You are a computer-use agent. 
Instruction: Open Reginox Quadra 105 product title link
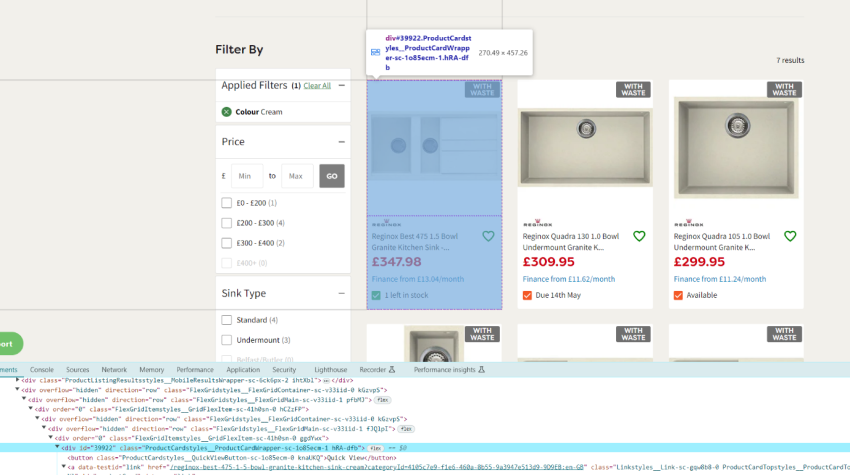click(722, 242)
